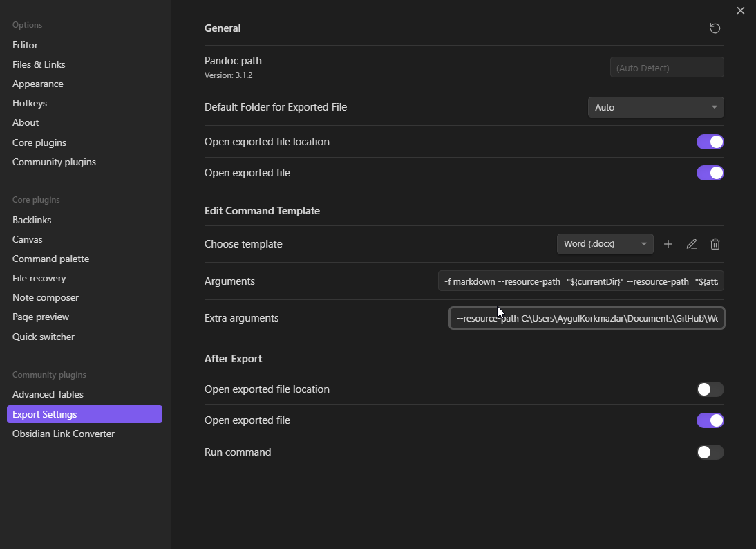Enable 'Open exported file location' under After Export
Image resolution: width=756 pixels, height=549 pixels.
tap(710, 389)
